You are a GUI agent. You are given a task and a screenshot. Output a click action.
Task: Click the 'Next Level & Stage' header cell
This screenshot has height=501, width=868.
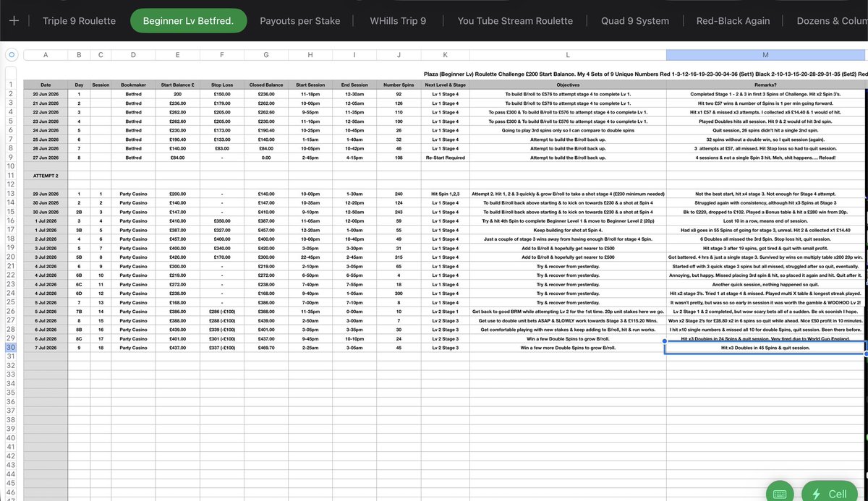point(445,85)
